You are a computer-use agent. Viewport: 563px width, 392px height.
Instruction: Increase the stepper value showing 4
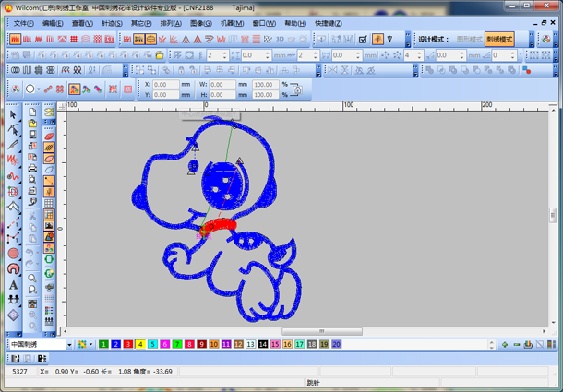click(419, 53)
